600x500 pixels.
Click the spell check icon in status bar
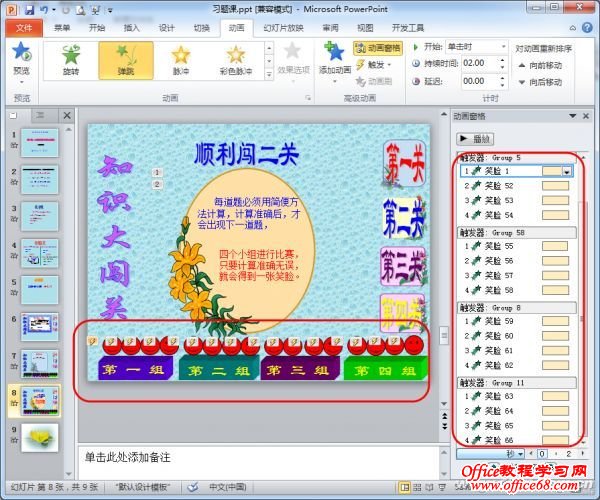193,487
